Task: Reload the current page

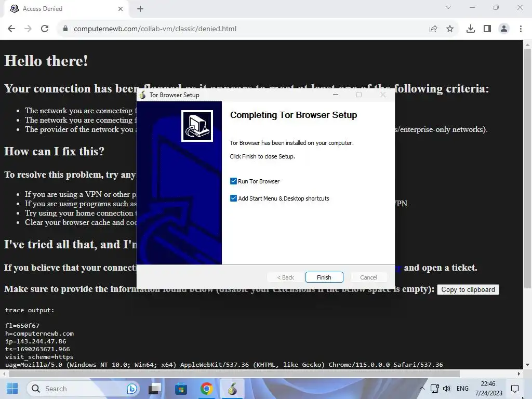Action: coord(45,29)
